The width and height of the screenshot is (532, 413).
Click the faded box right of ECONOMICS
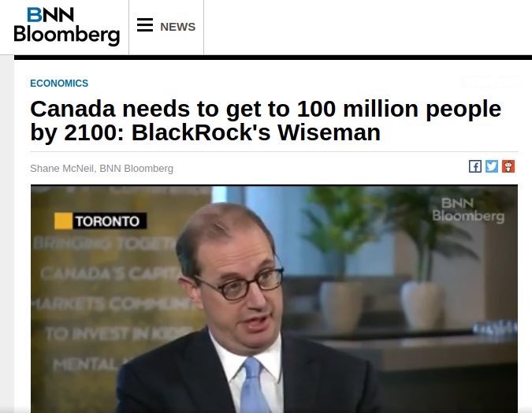490,82
